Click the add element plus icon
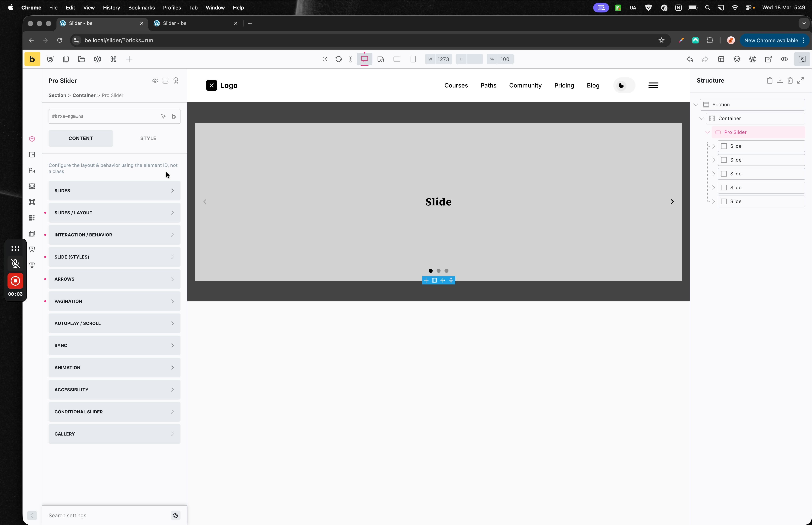This screenshot has height=525, width=812. coord(129,59)
